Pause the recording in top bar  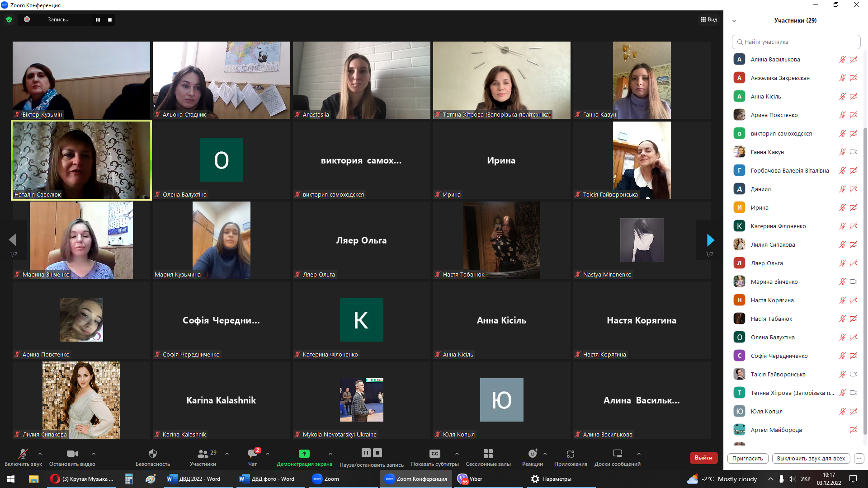[x=98, y=19]
